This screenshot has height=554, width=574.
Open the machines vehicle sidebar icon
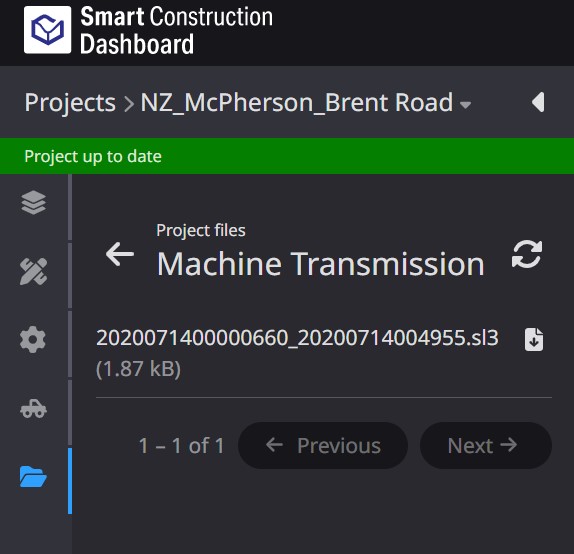(x=33, y=408)
